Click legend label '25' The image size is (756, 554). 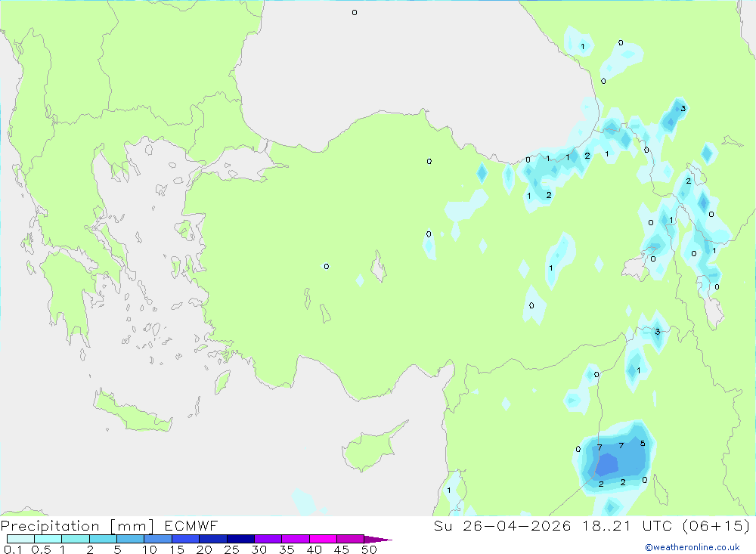(231, 549)
